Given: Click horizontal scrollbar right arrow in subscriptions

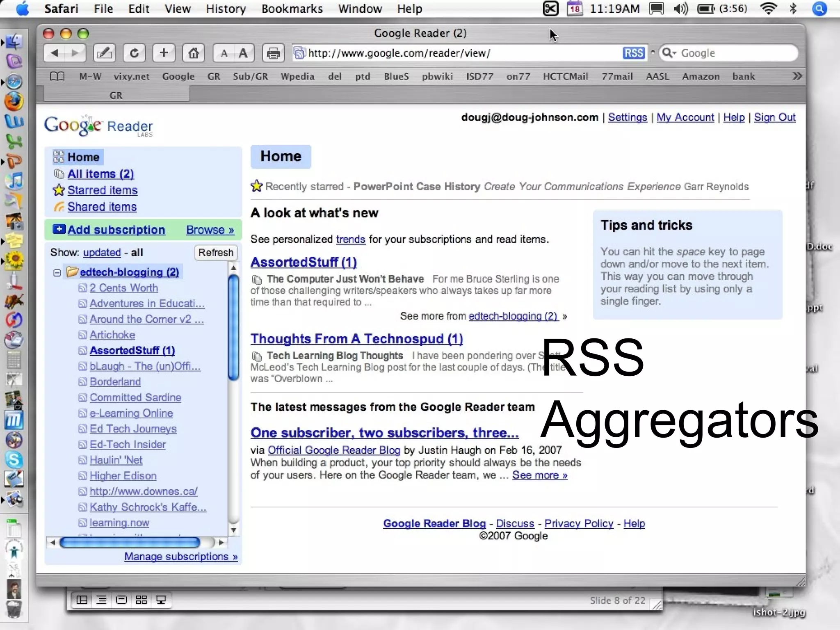Looking at the screenshot, I should point(221,543).
